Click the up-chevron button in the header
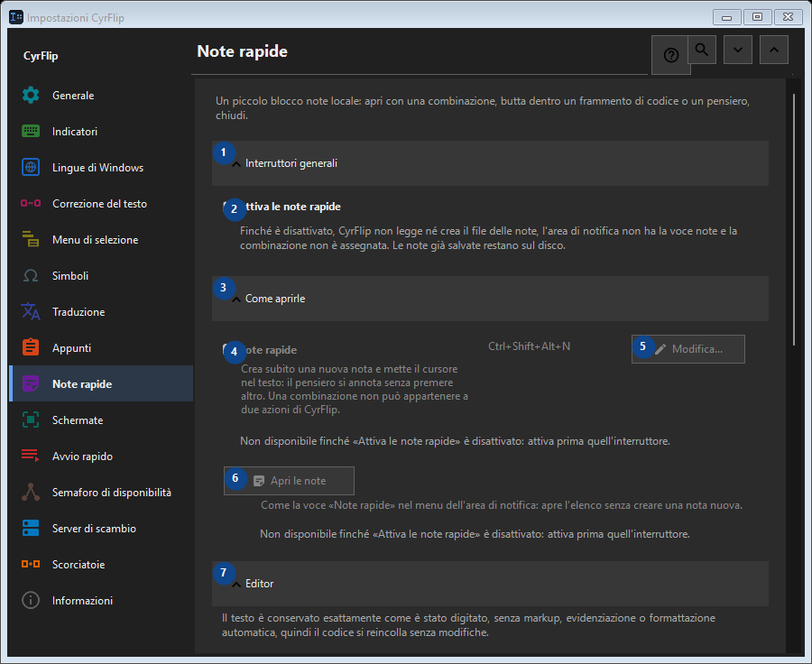This screenshot has width=812, height=664. (x=774, y=50)
